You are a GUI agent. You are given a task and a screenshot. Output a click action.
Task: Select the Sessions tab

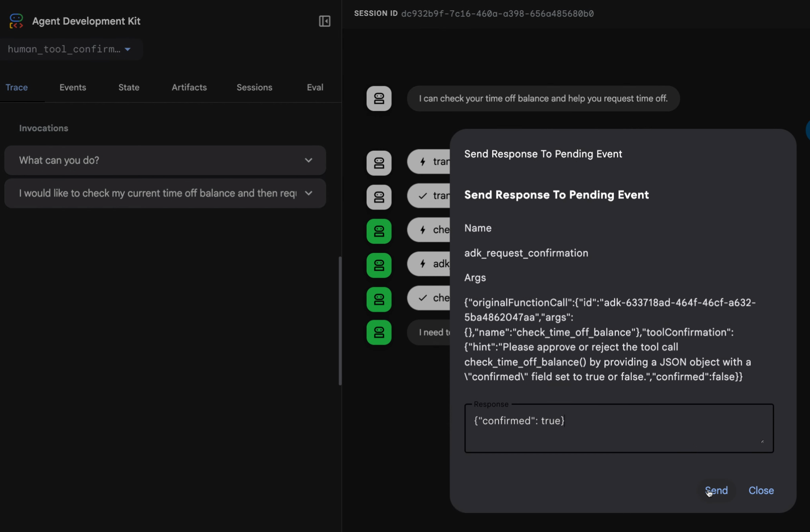tap(254, 88)
